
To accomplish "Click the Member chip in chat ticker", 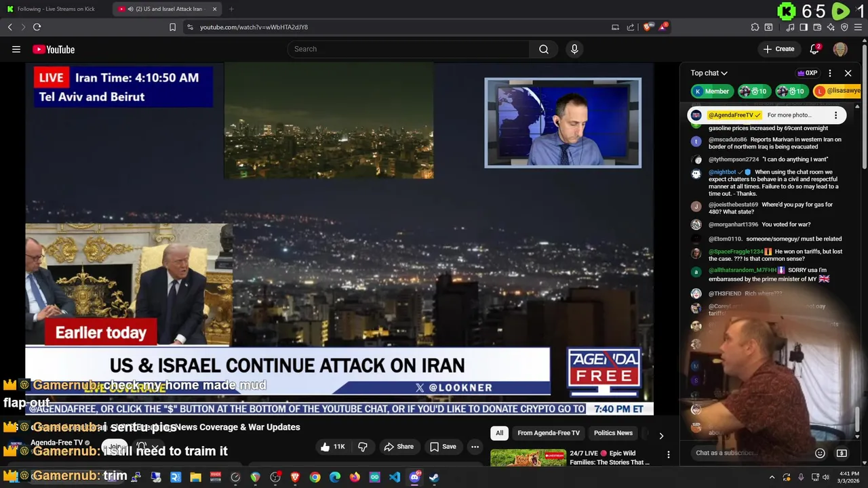I will (711, 91).
